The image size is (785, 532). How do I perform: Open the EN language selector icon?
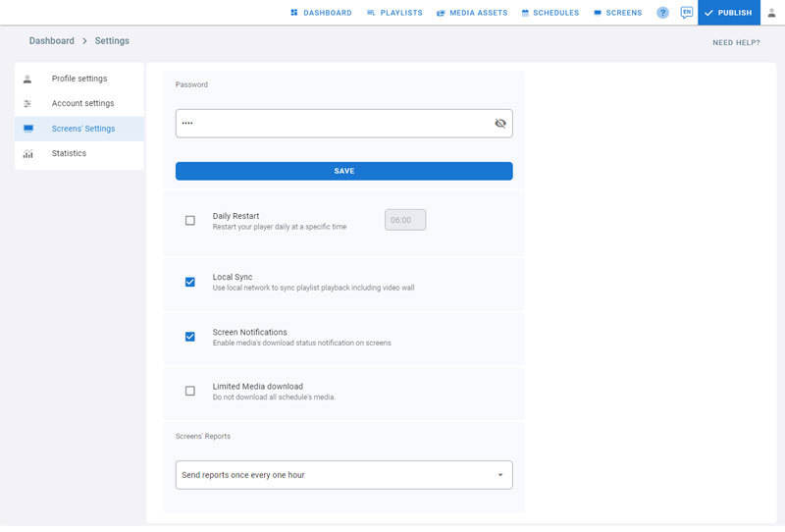(x=687, y=13)
